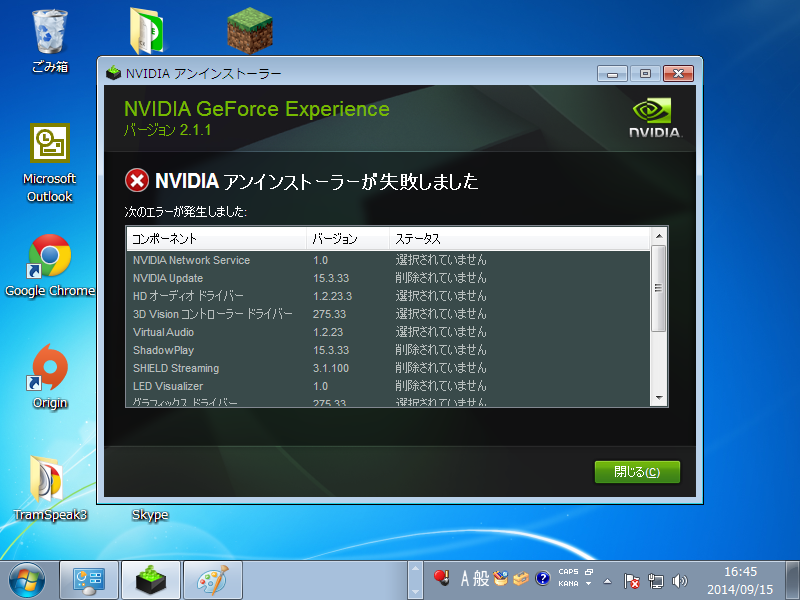Click the red ball tray icon
Screen dimensions: 800x600
[x=441, y=578]
